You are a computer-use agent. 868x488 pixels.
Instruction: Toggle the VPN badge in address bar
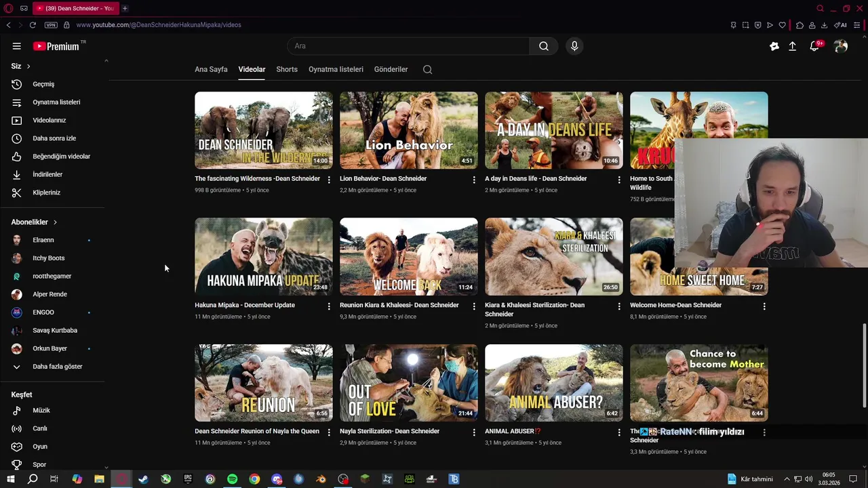[51, 25]
